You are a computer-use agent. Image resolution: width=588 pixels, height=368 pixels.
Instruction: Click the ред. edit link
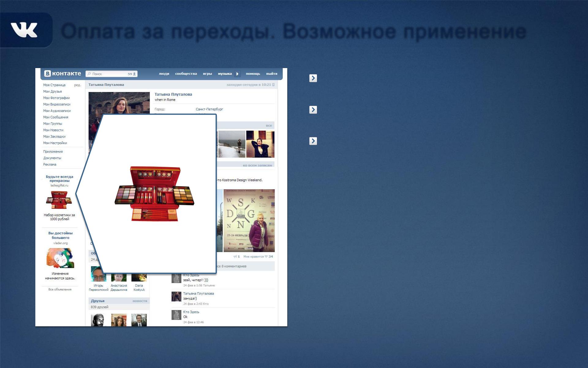pyautogui.click(x=77, y=85)
